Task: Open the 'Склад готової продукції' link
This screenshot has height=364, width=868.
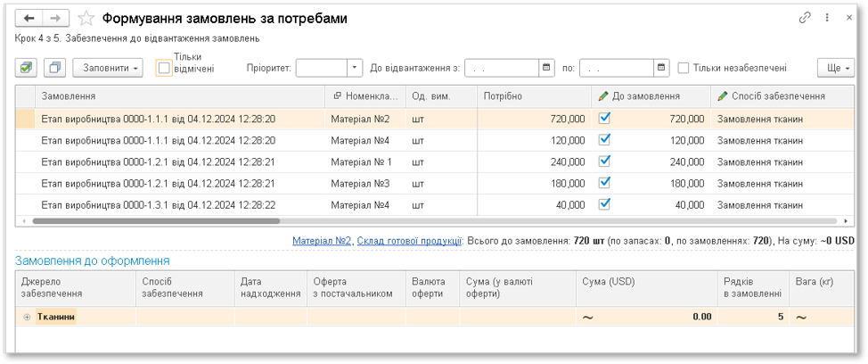Action: [408, 241]
